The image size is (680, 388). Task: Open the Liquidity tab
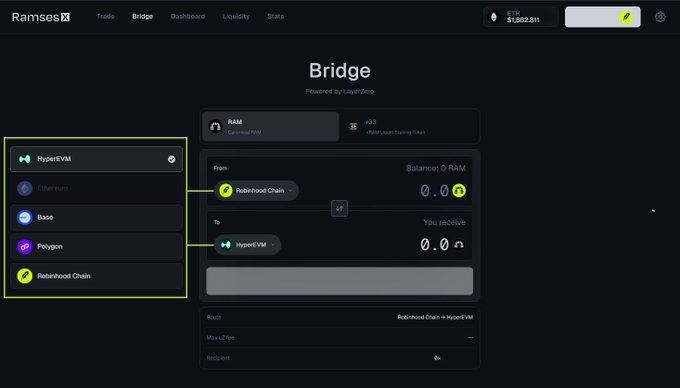[236, 16]
